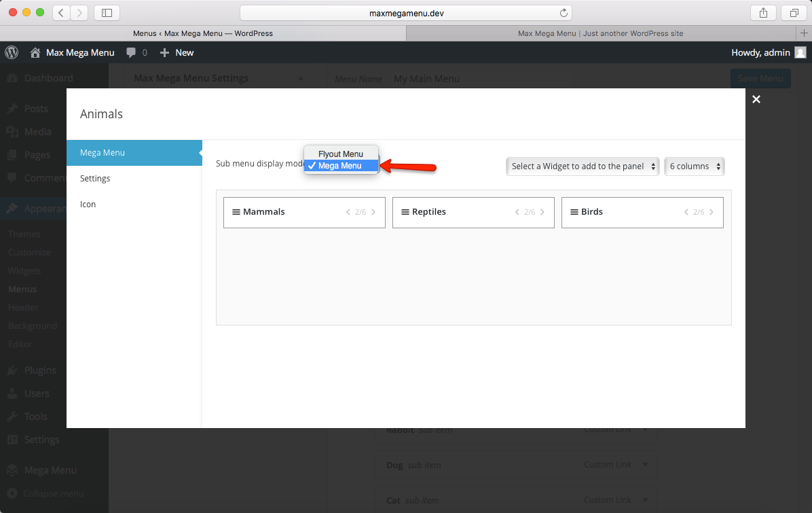Image resolution: width=812 pixels, height=513 pixels.
Task: Shrink Mammals column width with left chevron
Action: tap(348, 212)
